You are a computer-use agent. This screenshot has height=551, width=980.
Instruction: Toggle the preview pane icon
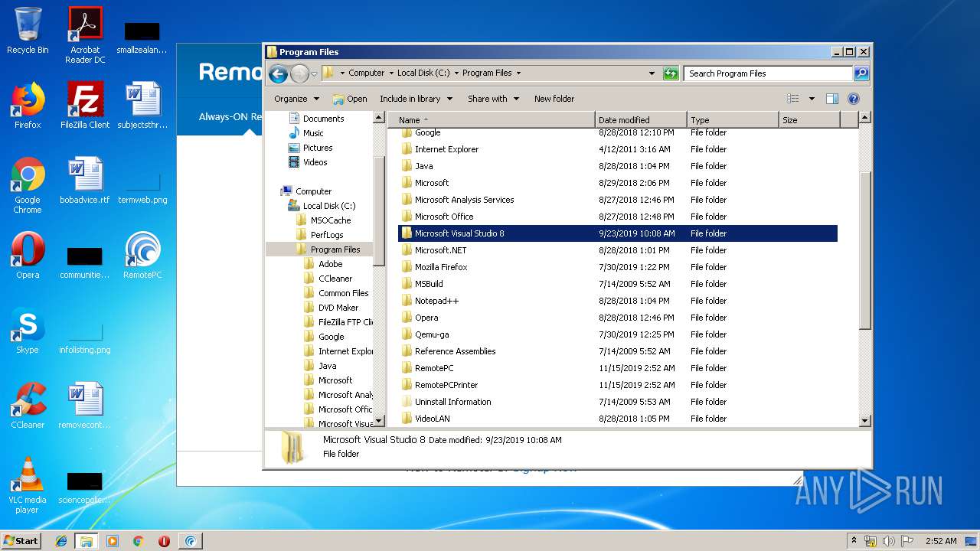[832, 99]
